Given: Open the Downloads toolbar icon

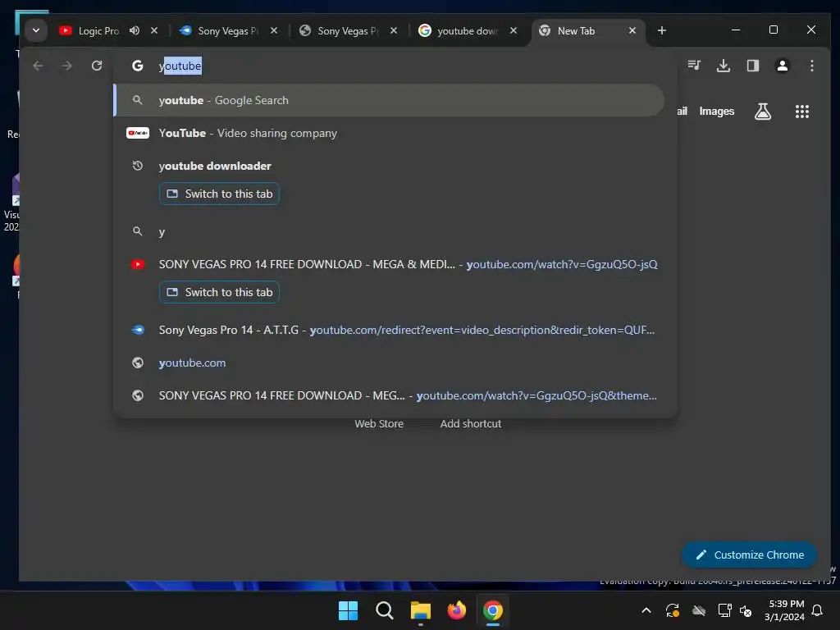Looking at the screenshot, I should (724, 66).
